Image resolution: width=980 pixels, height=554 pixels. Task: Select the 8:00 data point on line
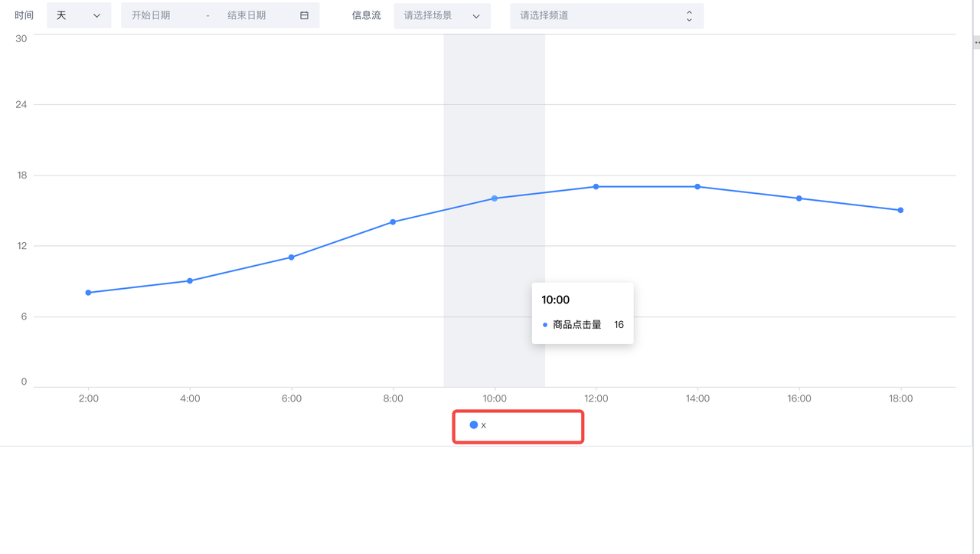[393, 222]
